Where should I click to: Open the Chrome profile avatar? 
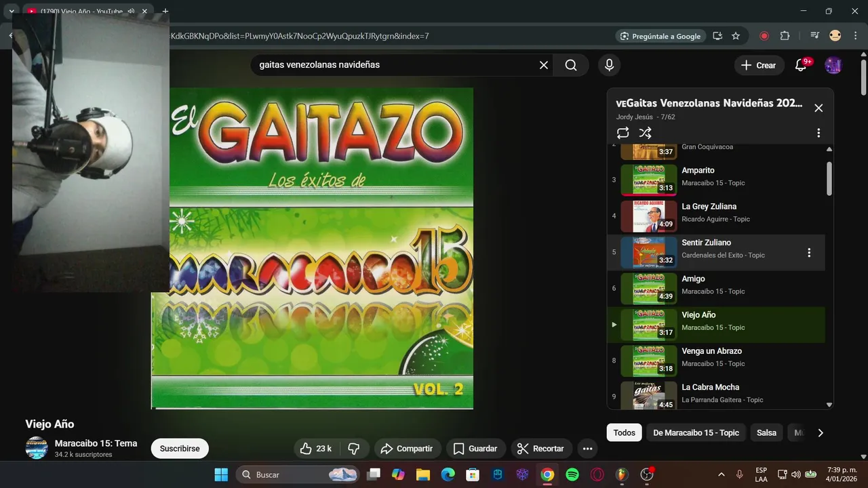(x=835, y=36)
